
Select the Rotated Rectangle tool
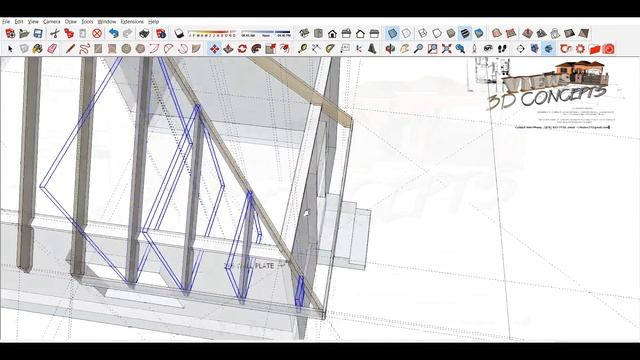pos(112,49)
